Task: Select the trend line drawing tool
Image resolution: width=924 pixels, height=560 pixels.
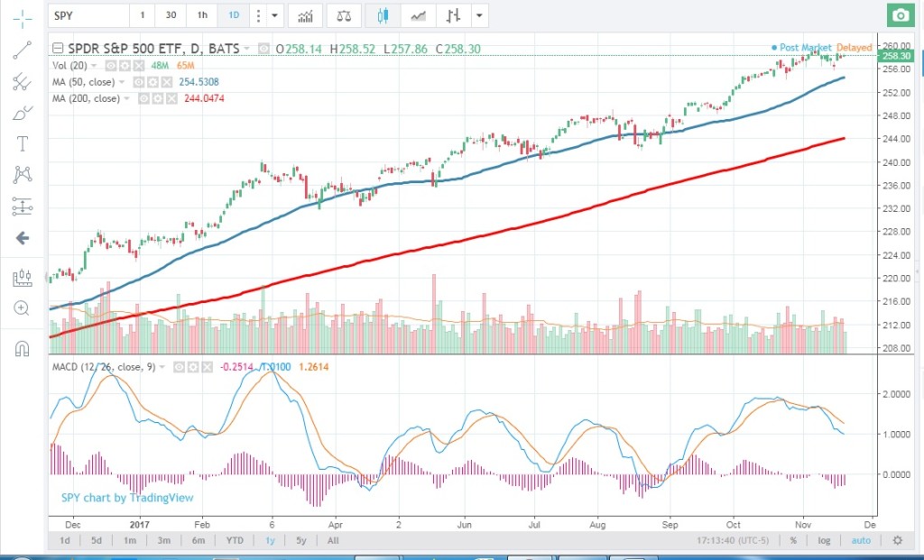Action: point(23,50)
